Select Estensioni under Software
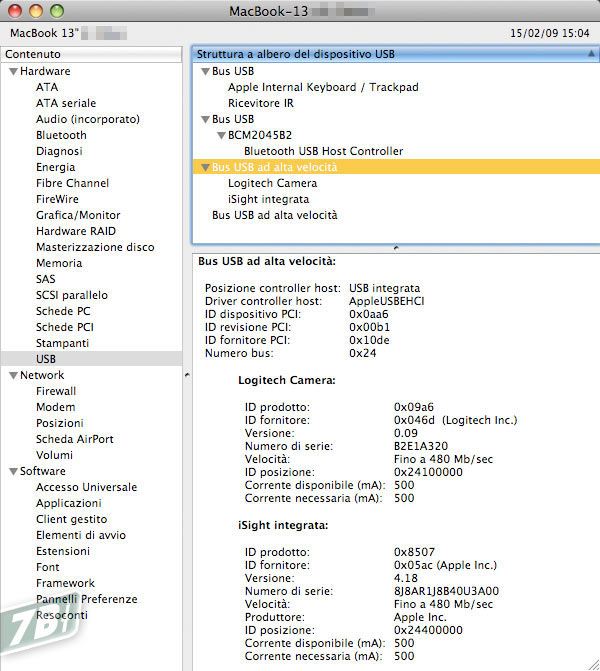The width and height of the screenshot is (600, 671). pos(63,551)
